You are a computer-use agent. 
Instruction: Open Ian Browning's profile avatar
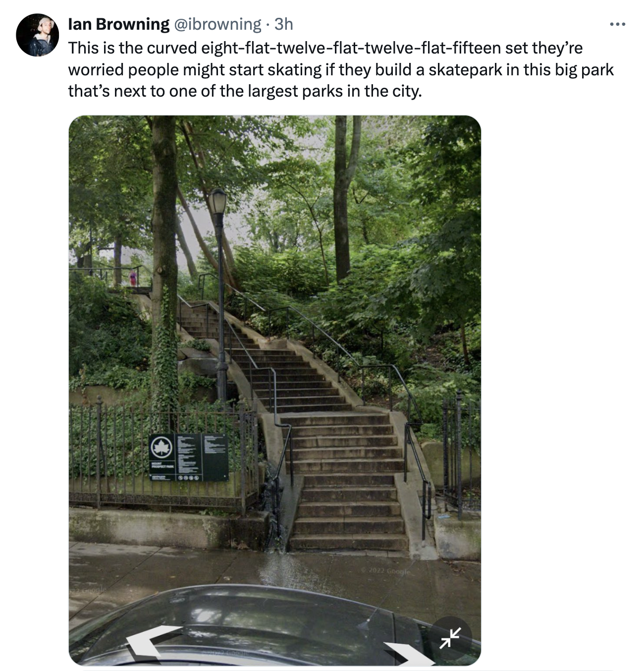(x=38, y=35)
